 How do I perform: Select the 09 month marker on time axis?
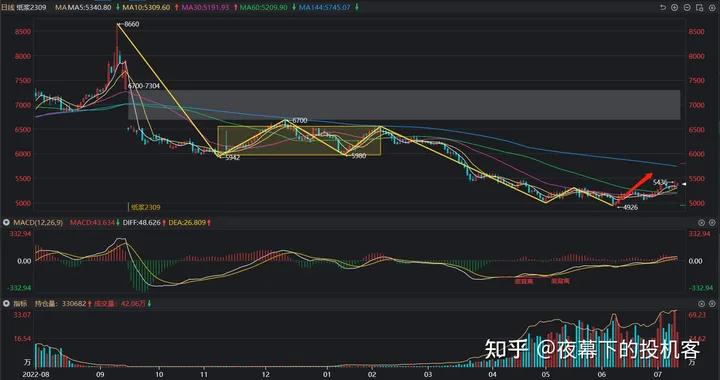100,374
